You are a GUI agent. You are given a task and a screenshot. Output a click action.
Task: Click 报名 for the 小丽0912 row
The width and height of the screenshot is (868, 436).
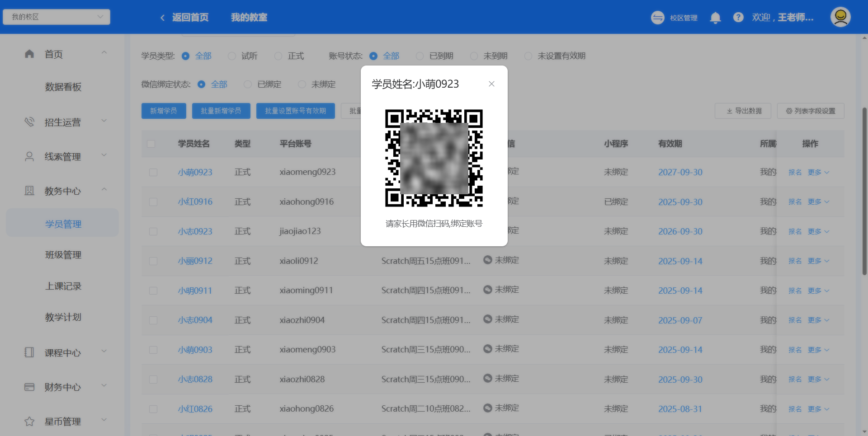coord(795,261)
